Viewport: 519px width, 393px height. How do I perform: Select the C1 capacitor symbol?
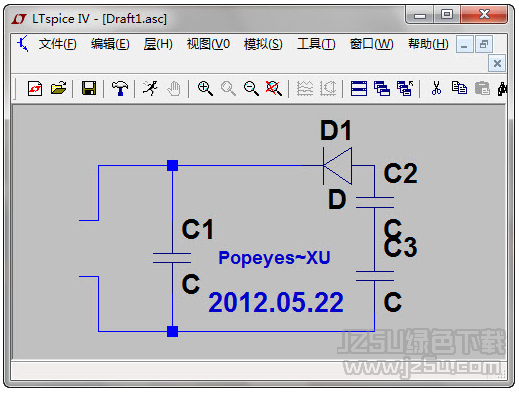click(x=172, y=258)
